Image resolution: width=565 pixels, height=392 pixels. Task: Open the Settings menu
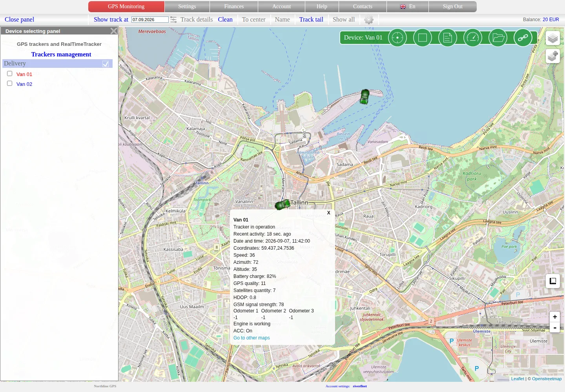(187, 7)
